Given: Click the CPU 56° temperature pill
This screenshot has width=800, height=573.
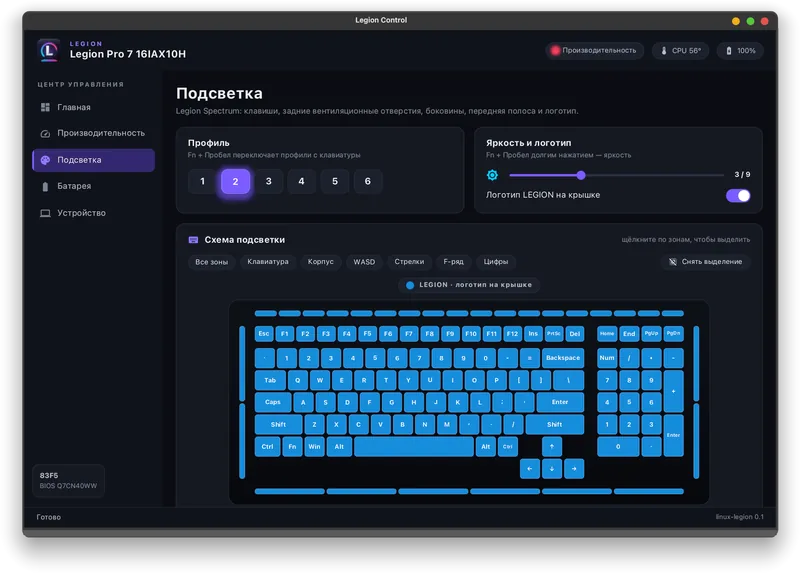Looking at the screenshot, I should (681, 51).
